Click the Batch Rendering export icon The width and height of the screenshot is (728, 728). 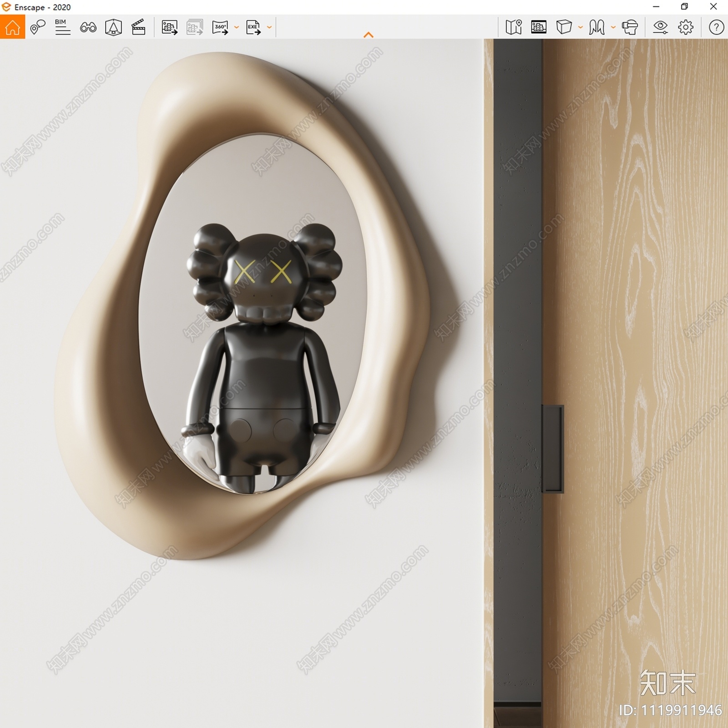195,27
